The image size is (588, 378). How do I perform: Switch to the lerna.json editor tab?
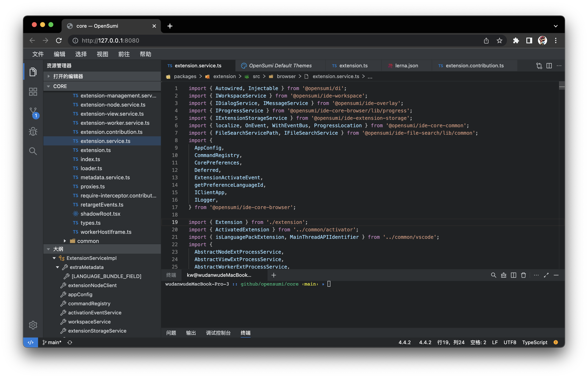coord(406,65)
